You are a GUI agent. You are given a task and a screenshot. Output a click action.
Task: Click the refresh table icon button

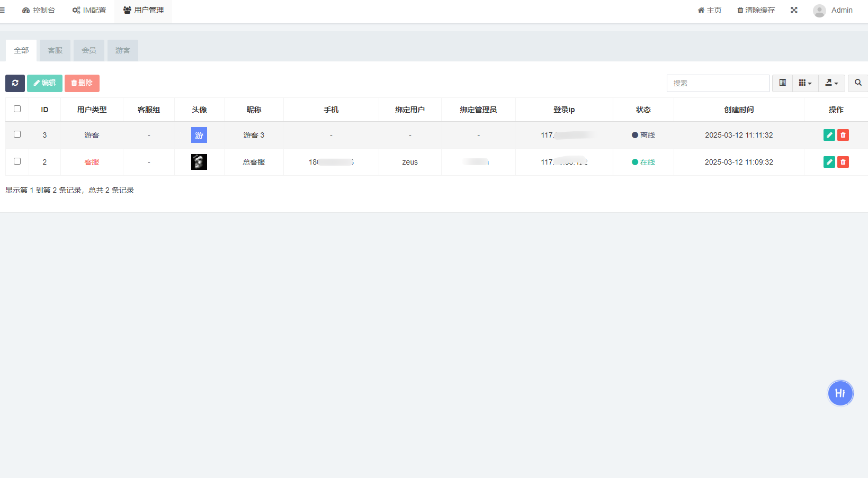15,83
